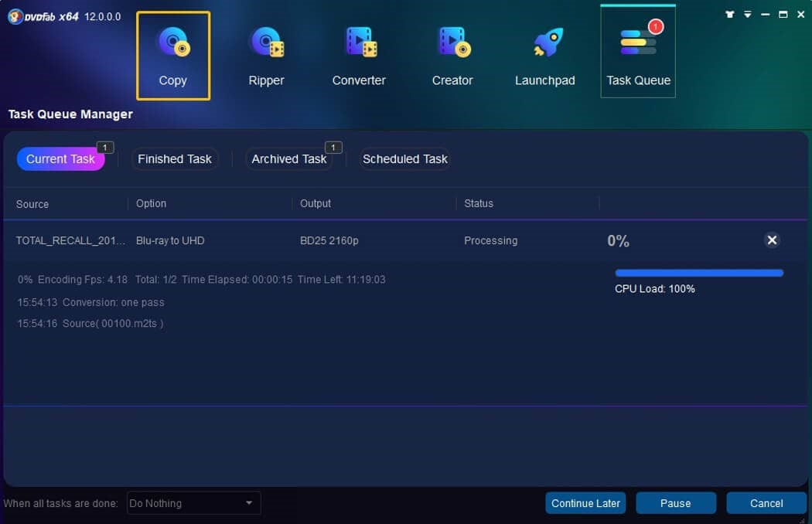Open the Archived Task tab
This screenshot has height=524, width=812.
[x=289, y=159]
